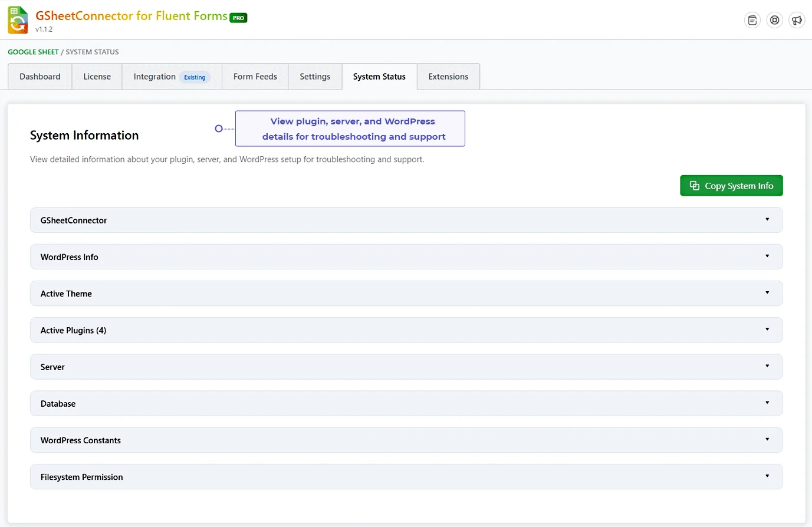This screenshot has height=527, width=812.
Task: Expand the GSheetConnector section
Action: (x=406, y=220)
